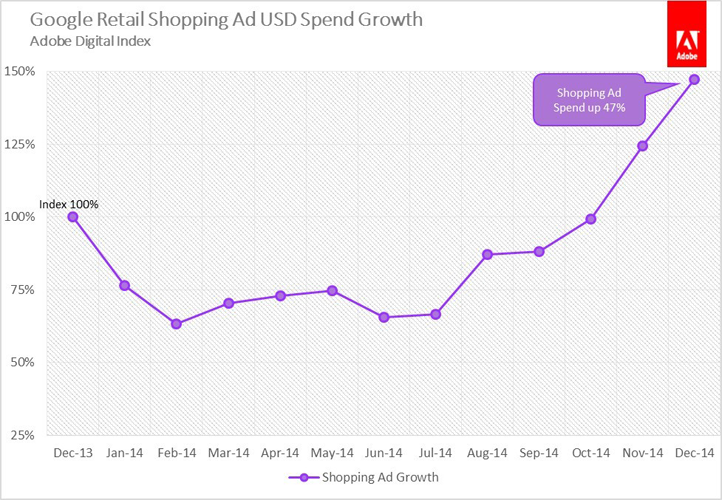The image size is (722, 500).
Task: Select the Oct-14 data marker
Action: pos(591,219)
